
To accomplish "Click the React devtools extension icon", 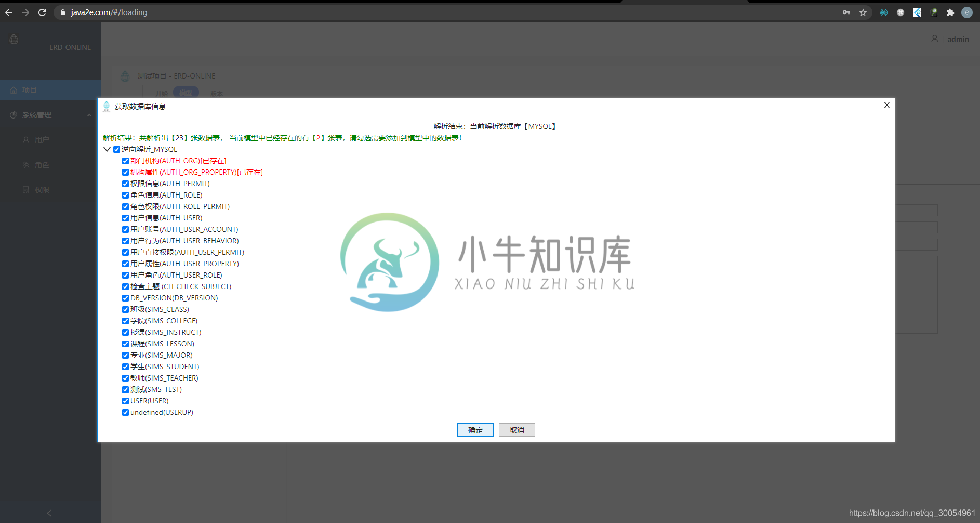I will tap(884, 12).
